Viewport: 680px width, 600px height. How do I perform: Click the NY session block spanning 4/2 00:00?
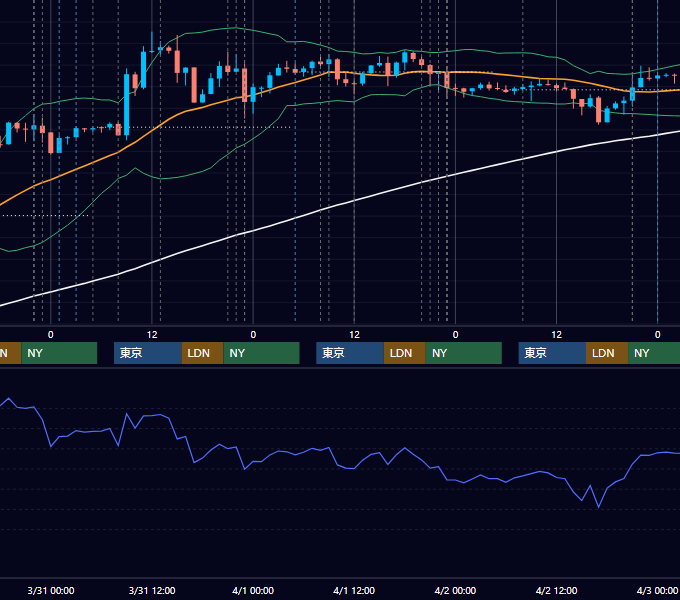point(464,353)
